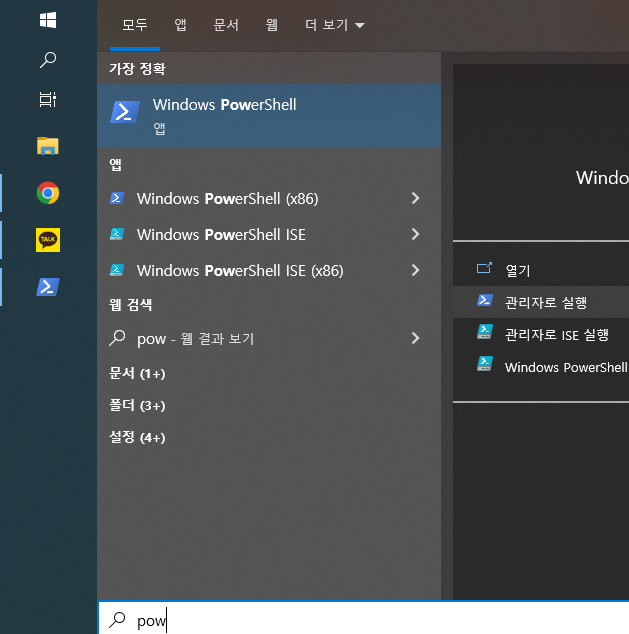Open the 더 보기 dropdown
Viewport: 629px width, 634px height.
coord(335,25)
